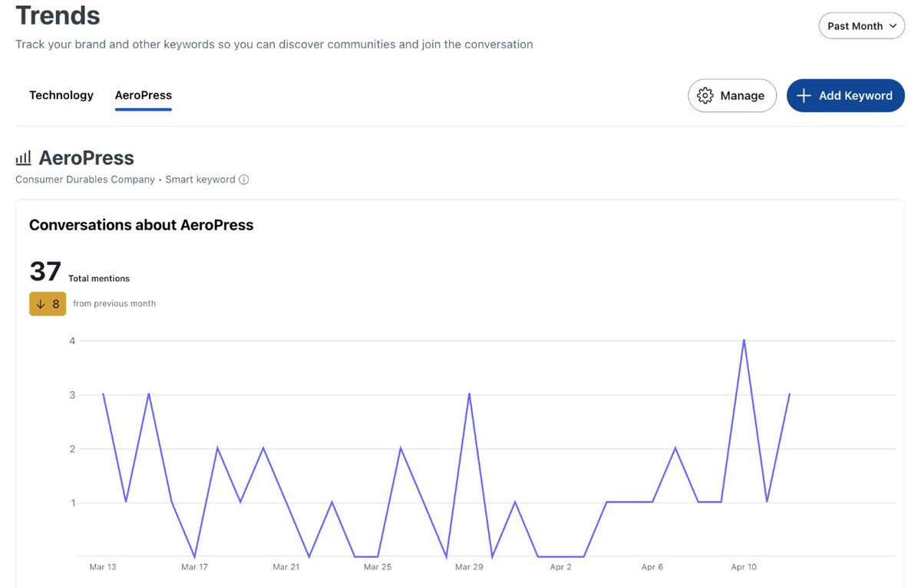Screen dimensions: 921x588
Task: Click the Conversations about AeroPress heading
Action: (141, 224)
